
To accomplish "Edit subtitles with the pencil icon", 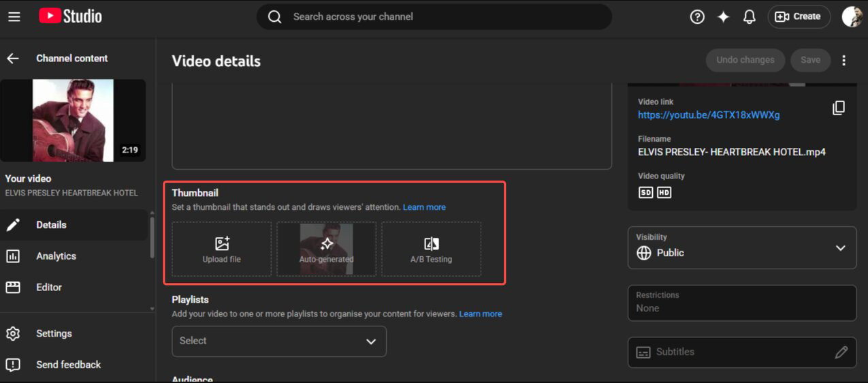I will (841, 352).
